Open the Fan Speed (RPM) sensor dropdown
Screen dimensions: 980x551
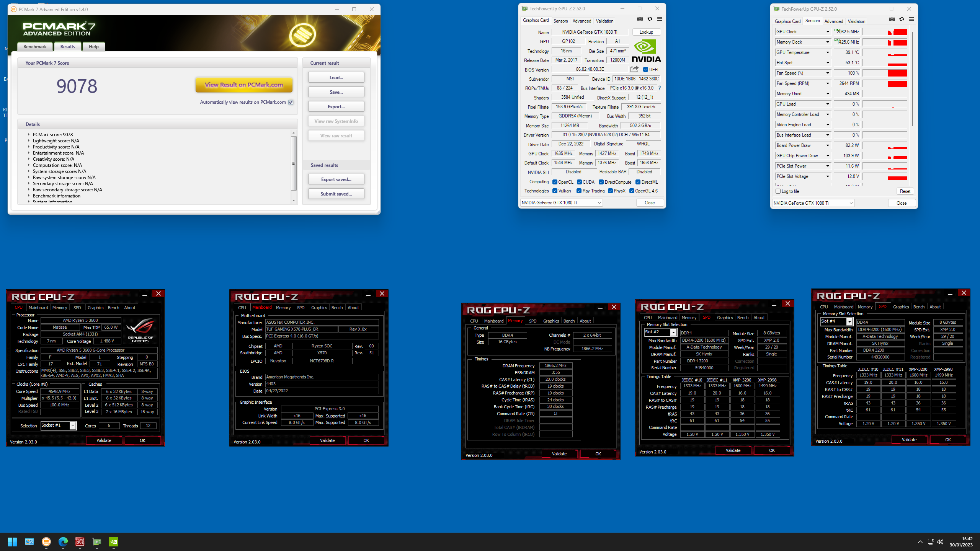[x=827, y=83]
